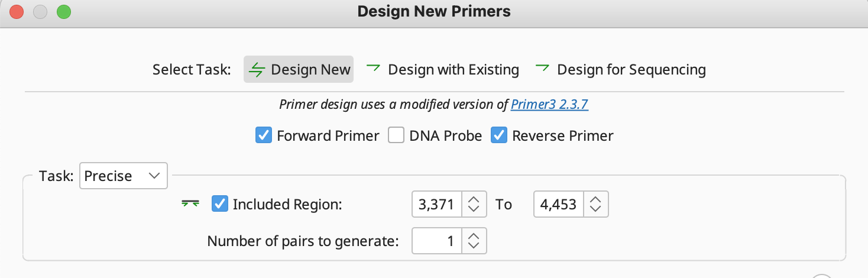Click the green zoom window button
The image size is (868, 278).
tap(63, 11)
